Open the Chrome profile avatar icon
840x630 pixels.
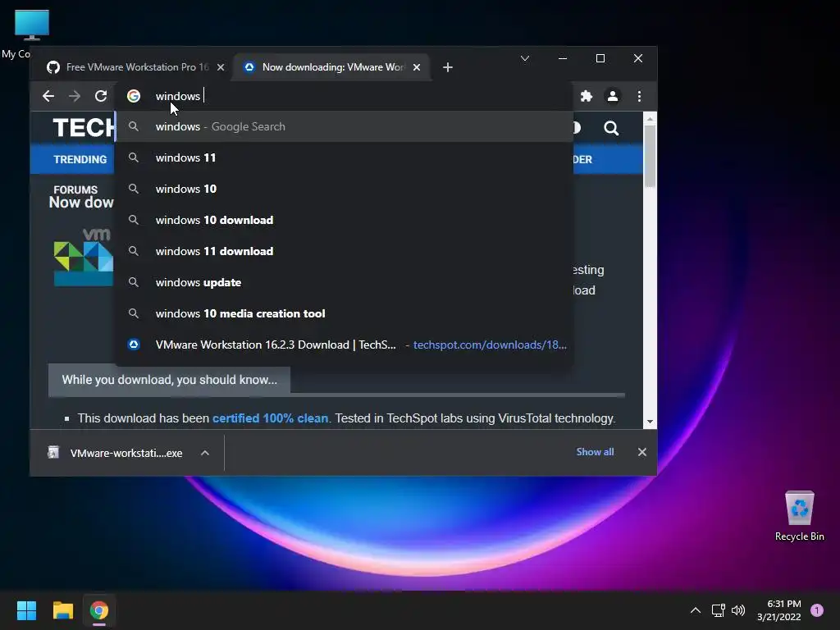(x=612, y=96)
